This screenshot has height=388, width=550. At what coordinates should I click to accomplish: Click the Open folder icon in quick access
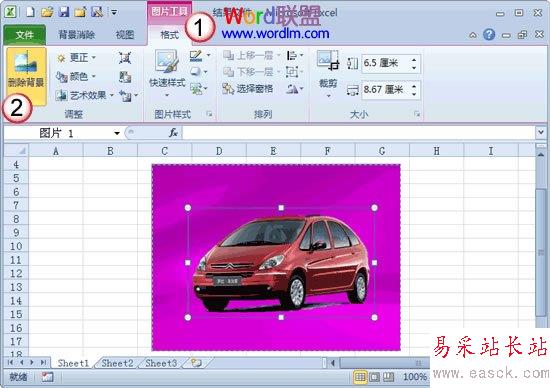coord(47,12)
